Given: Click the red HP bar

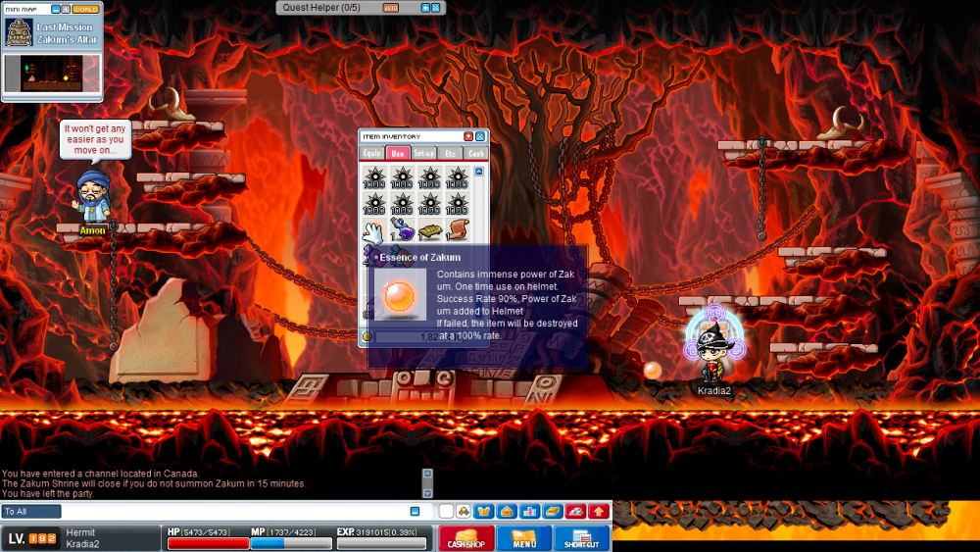Looking at the screenshot, I should pyautogui.click(x=208, y=543).
